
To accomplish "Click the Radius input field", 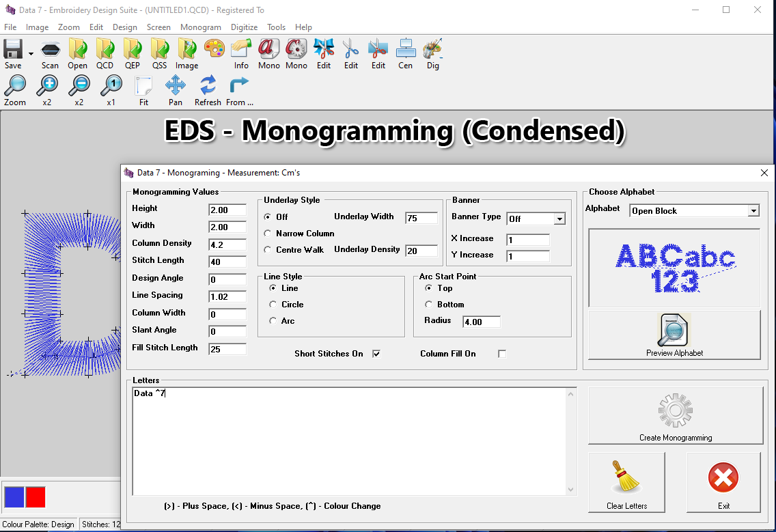I will click(482, 322).
